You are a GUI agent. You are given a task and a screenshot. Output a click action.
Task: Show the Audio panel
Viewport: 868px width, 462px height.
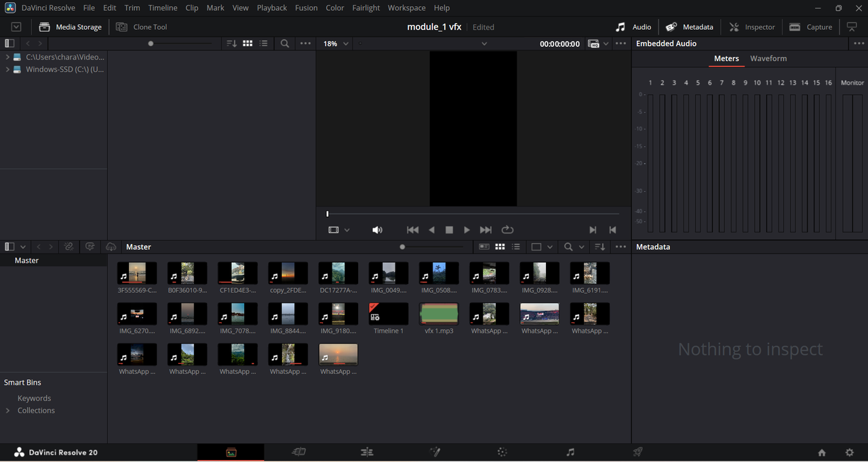pos(633,27)
